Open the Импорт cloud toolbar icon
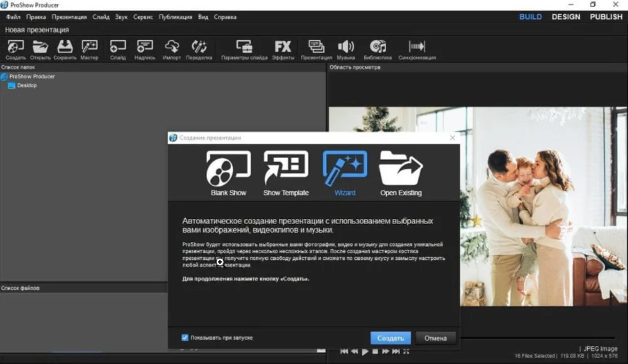 point(171,49)
